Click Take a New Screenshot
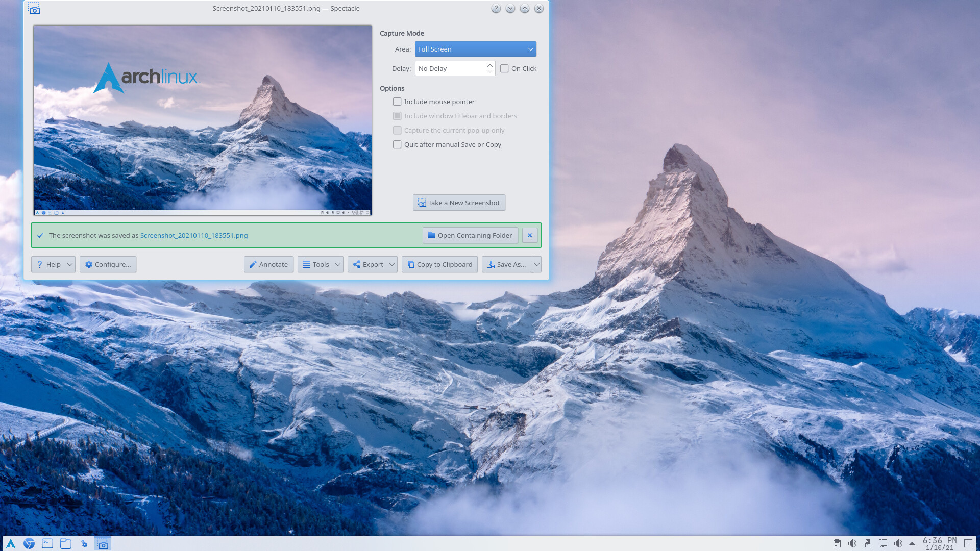Image resolution: width=980 pixels, height=551 pixels. (x=459, y=203)
